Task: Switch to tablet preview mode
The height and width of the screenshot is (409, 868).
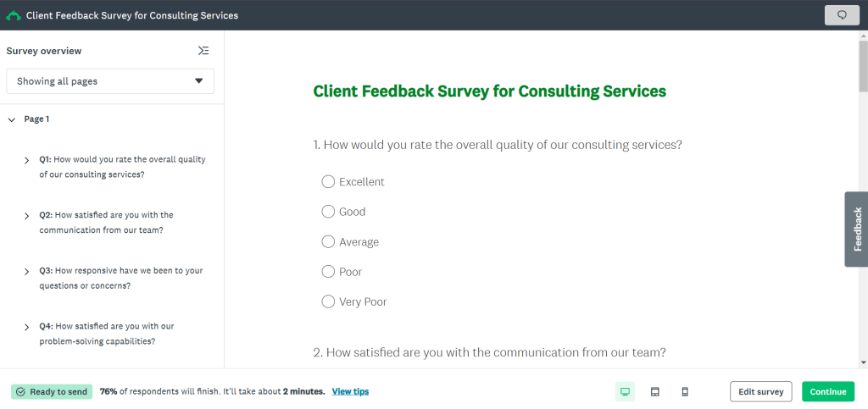Action: point(654,391)
